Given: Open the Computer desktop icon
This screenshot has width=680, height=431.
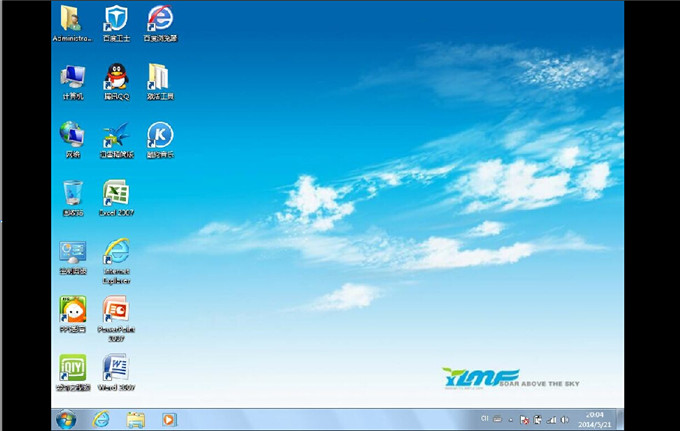Looking at the screenshot, I should point(72,77).
